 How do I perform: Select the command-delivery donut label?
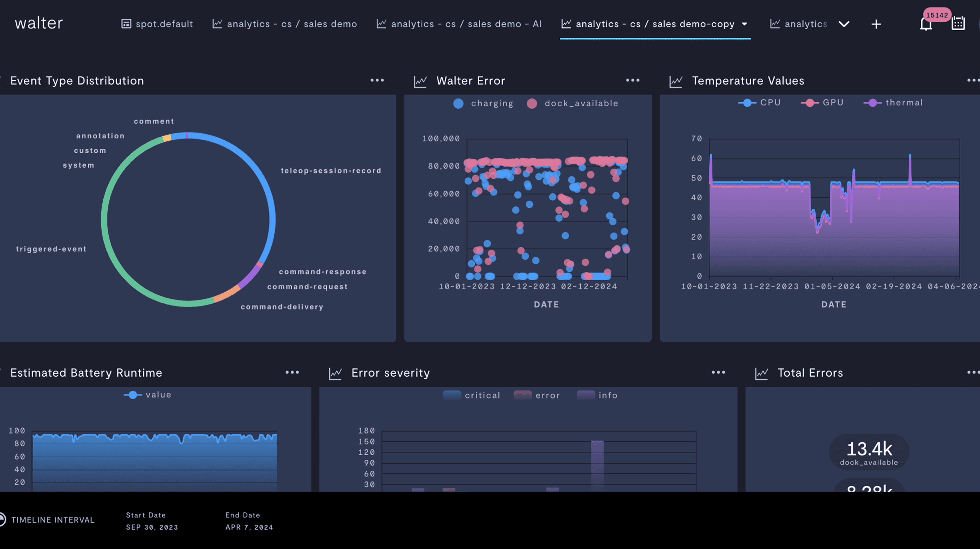click(x=282, y=307)
